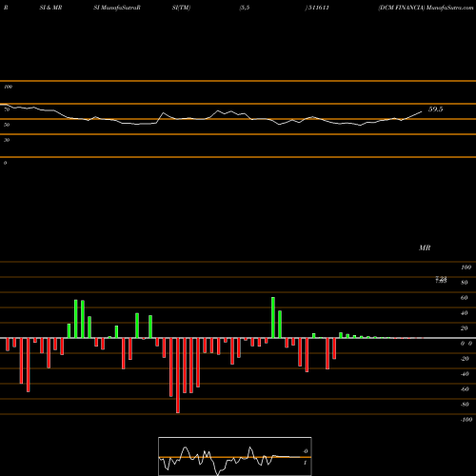Select the mini overview chart at the bottom
The width and height of the screenshot is (476, 476).
[235, 456]
